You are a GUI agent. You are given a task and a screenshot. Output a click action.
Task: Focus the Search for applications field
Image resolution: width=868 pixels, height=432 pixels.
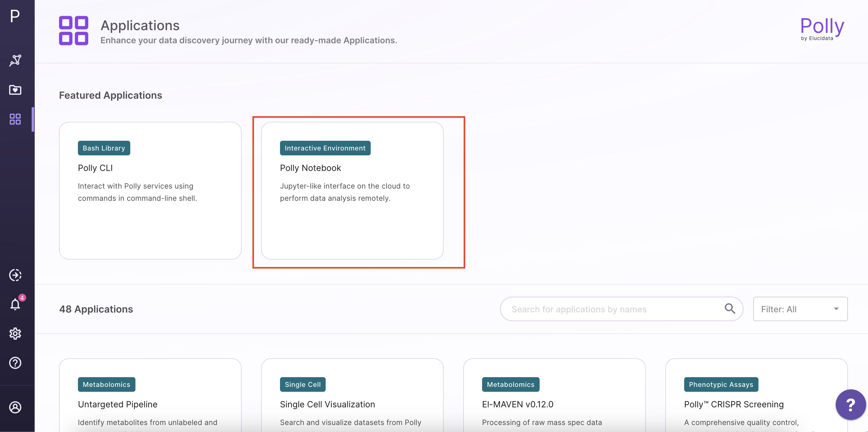click(x=622, y=309)
